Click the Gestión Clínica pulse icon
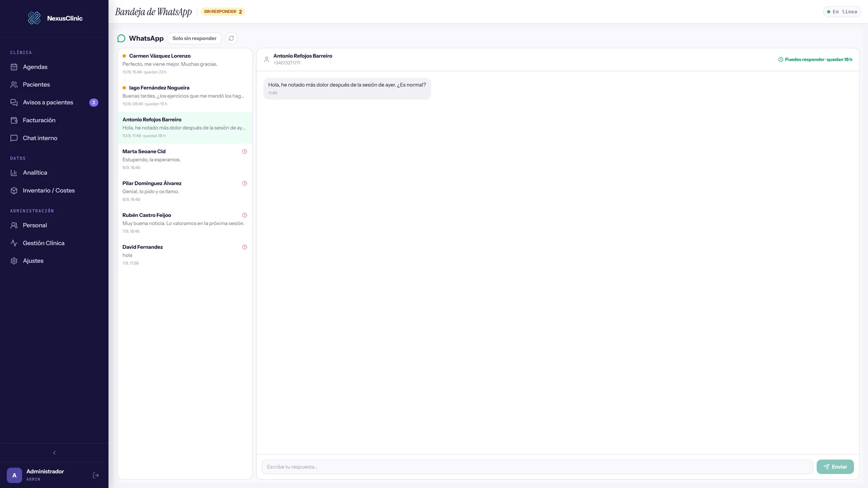This screenshot has width=868, height=488. [14, 243]
